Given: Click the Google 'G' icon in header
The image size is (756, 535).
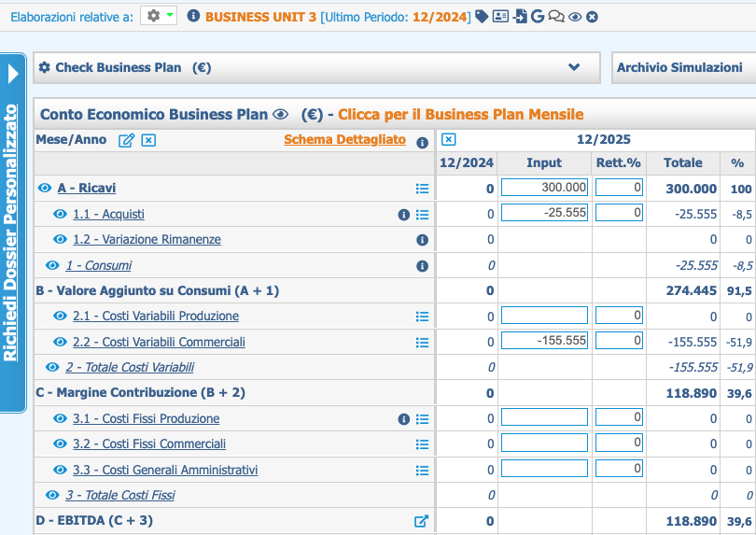Looking at the screenshot, I should click(x=537, y=16).
